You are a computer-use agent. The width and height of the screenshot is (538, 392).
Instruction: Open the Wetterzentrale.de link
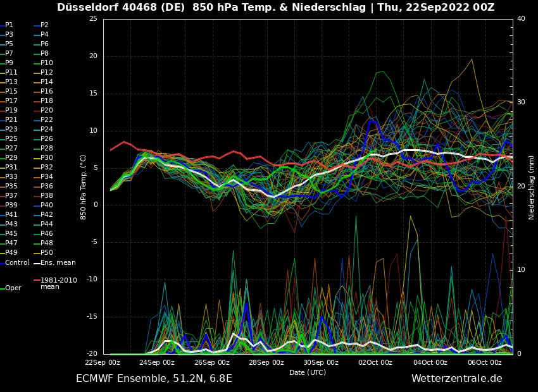[456, 379]
